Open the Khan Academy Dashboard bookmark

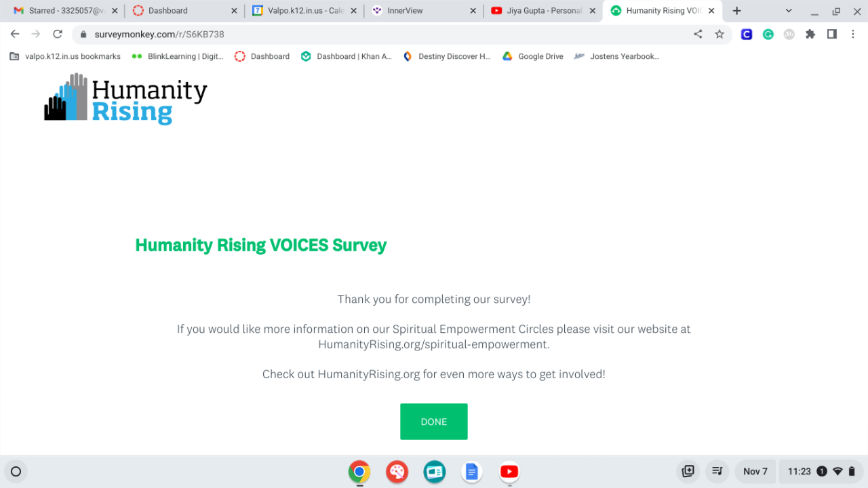[347, 56]
